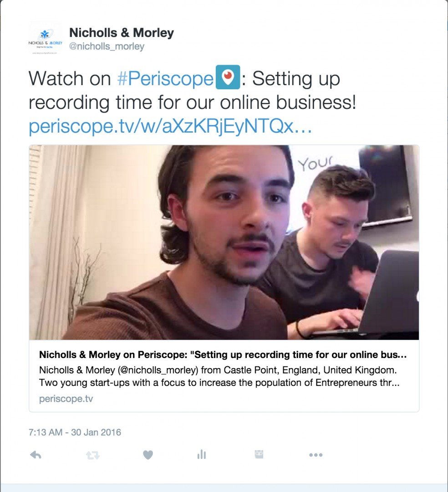
Task: Like the tweet with the heart icon
Action: pyautogui.click(x=148, y=455)
